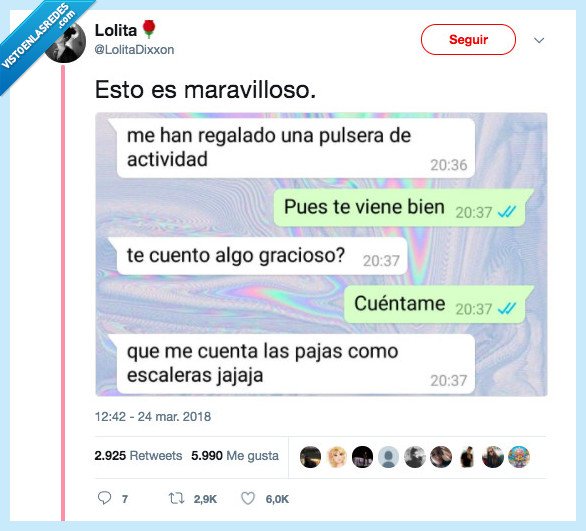Click the 2,9K retweet count

tap(205, 499)
